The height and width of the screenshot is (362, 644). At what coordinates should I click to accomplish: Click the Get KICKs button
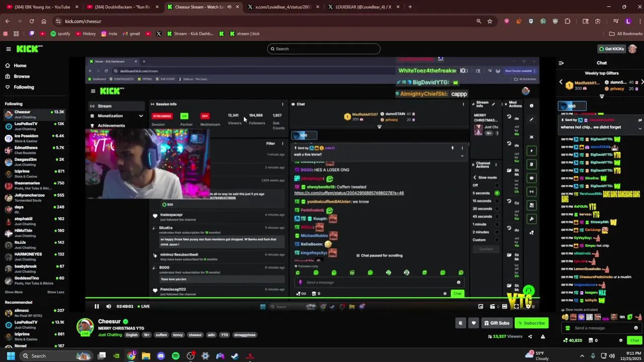[611, 49]
